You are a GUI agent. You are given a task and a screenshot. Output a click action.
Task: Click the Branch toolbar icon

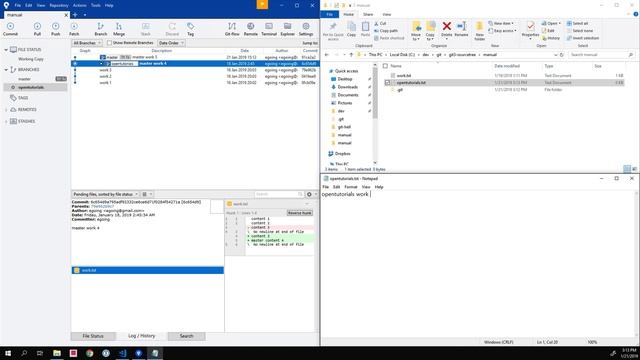pyautogui.click(x=100, y=29)
